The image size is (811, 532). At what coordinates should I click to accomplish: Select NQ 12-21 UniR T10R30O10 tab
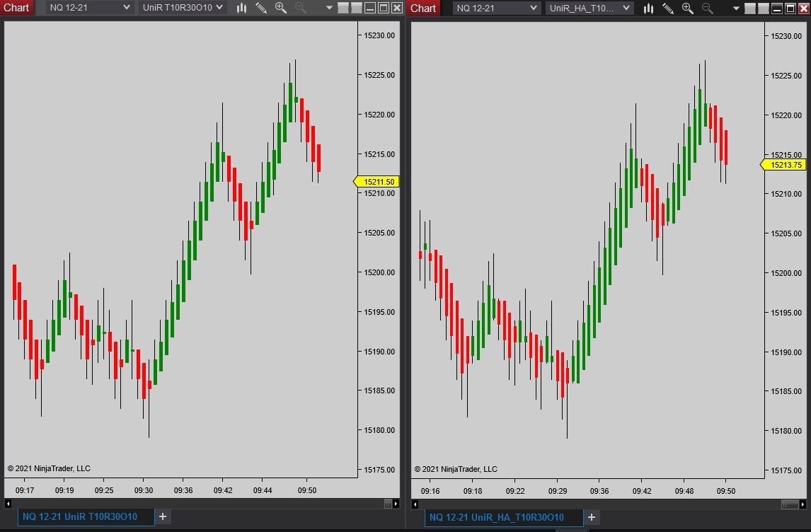click(86, 516)
